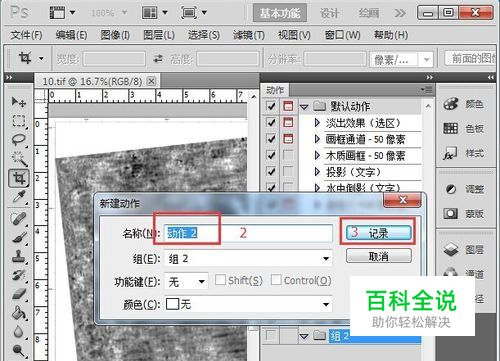Select the Blur tool
The width and height of the screenshot is (500, 361).
[x=18, y=332]
